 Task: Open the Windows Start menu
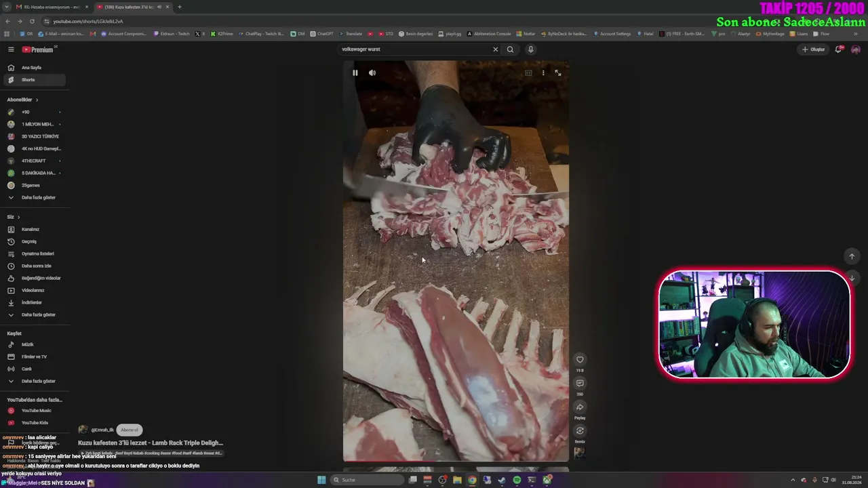tap(321, 480)
